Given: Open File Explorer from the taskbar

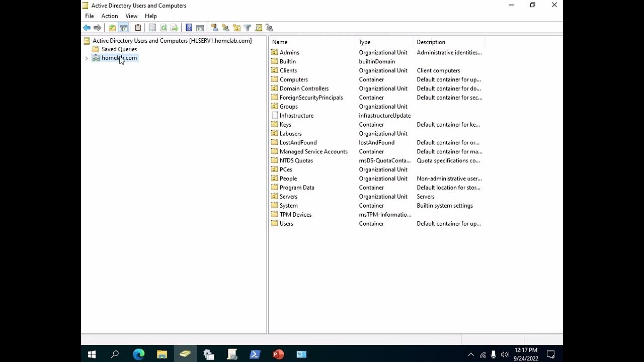Looking at the screenshot, I should coord(162,354).
